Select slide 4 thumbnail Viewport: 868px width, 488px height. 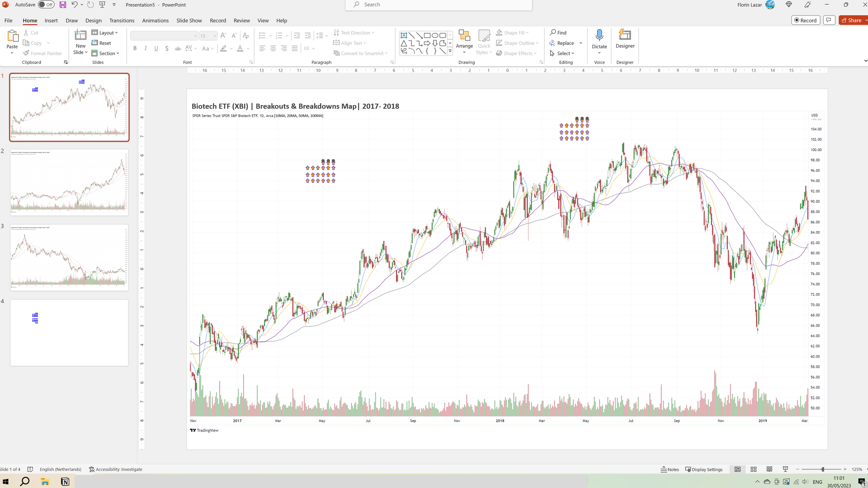[x=69, y=333]
